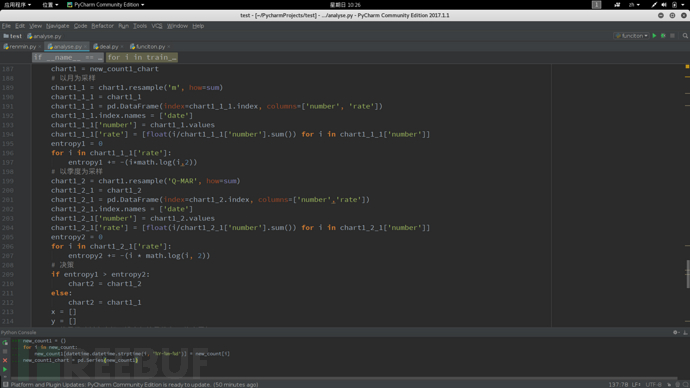Open the Refactor menu
This screenshot has height=388, width=690.
pos(103,26)
